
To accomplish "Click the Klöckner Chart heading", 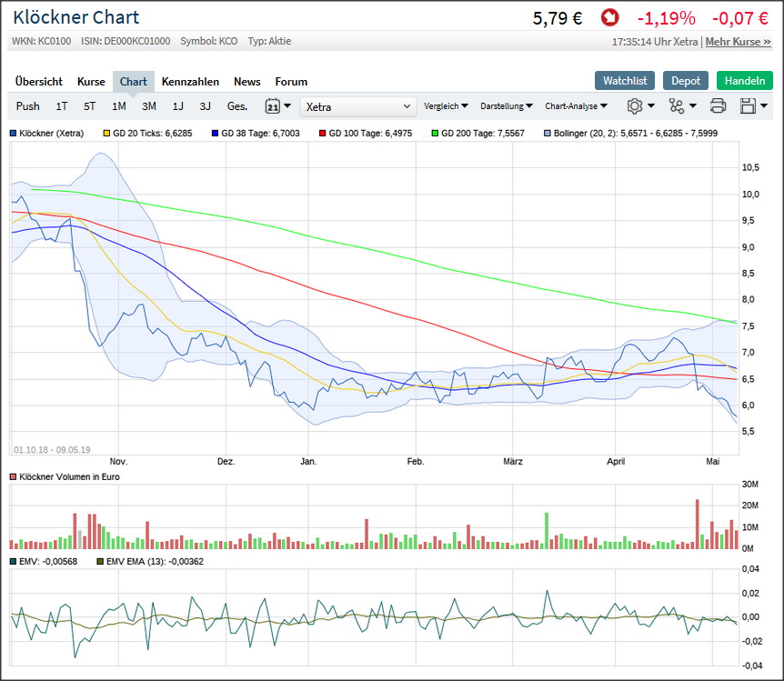I will pyautogui.click(x=76, y=17).
